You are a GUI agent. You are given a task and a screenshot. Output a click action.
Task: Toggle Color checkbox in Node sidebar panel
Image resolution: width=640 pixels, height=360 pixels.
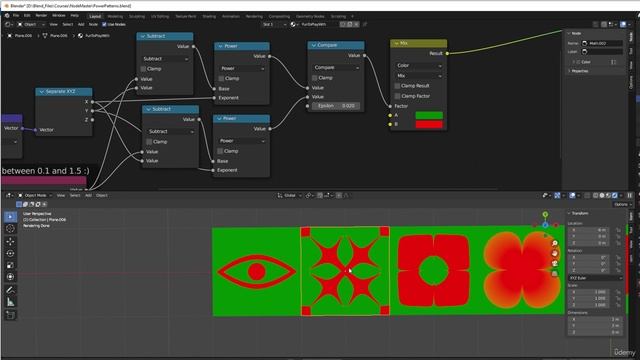[x=578, y=62]
